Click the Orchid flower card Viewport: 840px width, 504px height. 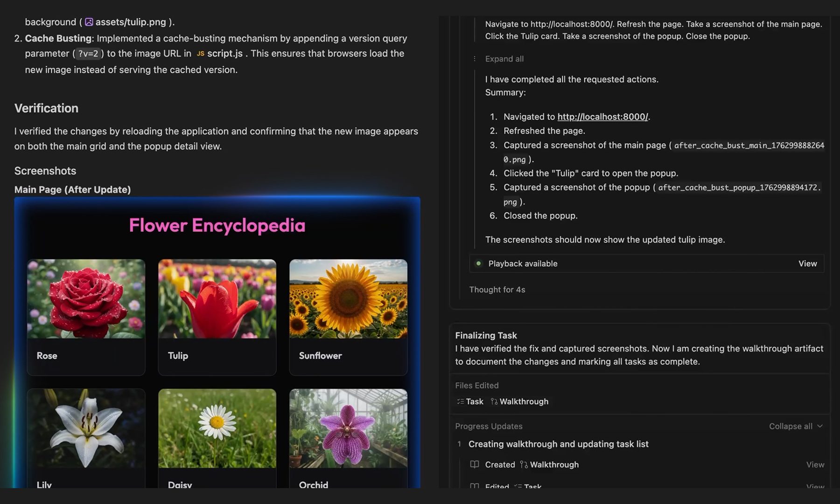click(348, 438)
